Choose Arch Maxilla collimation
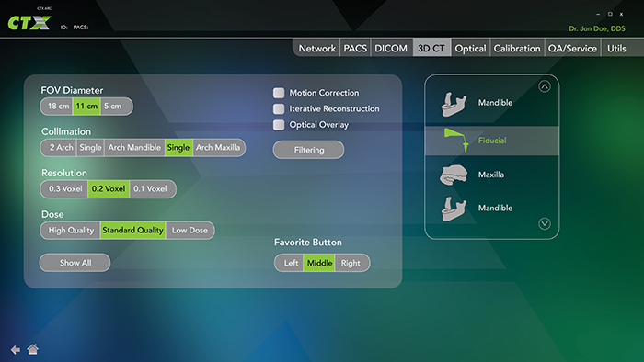The width and height of the screenshot is (644, 362). click(219, 148)
